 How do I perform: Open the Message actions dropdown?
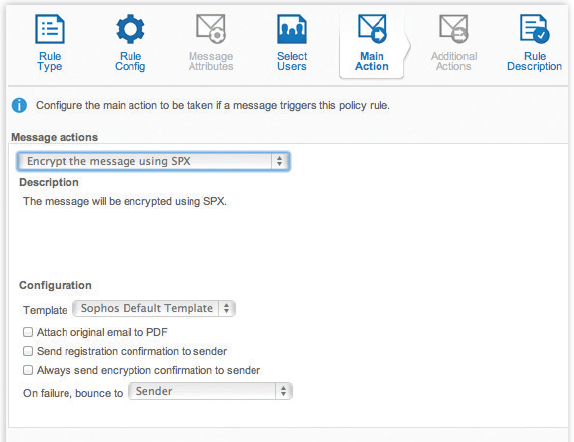tap(153, 161)
